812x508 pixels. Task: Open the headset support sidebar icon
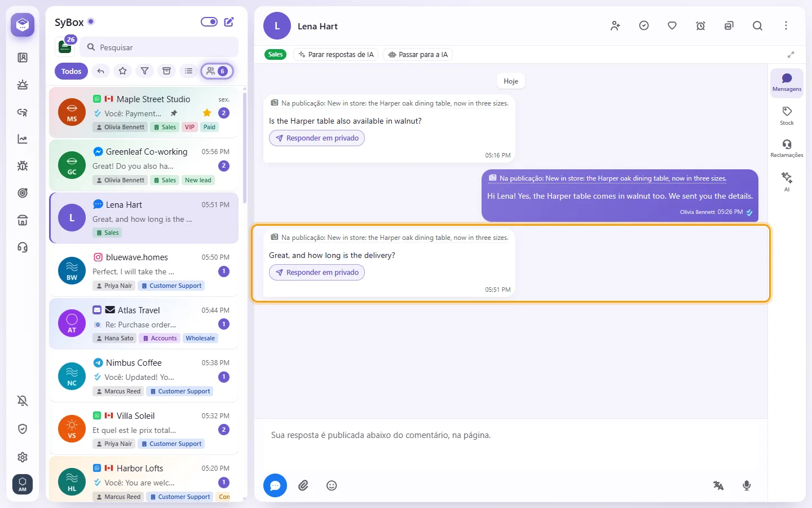(x=23, y=247)
